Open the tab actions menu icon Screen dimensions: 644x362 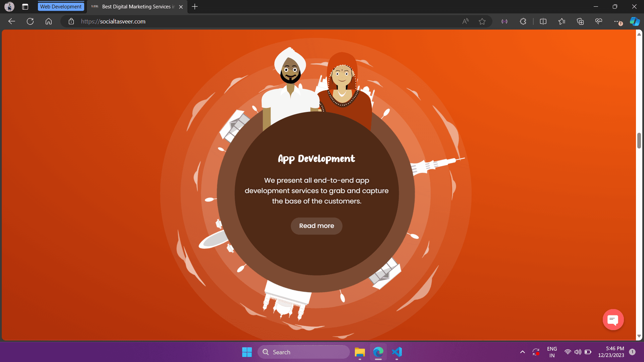click(25, 7)
